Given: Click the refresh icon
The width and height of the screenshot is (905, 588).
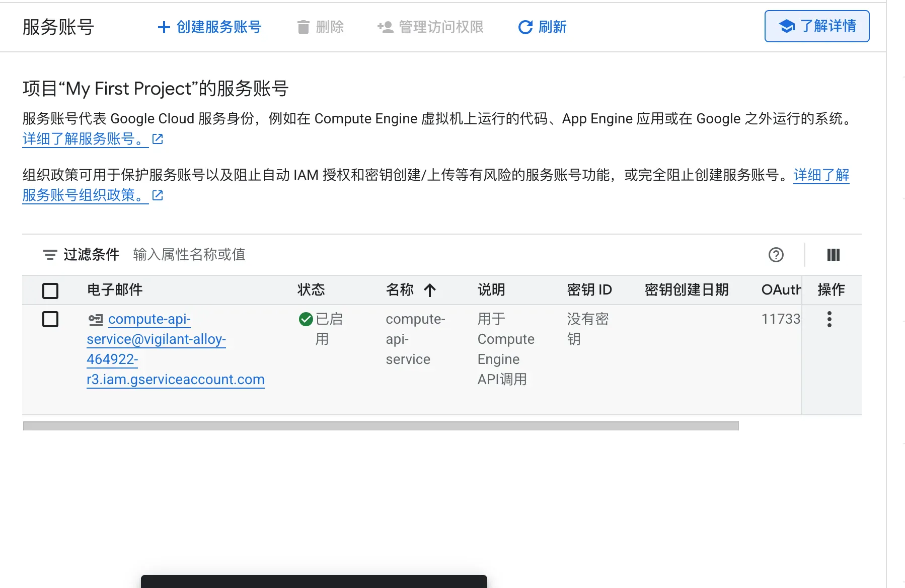Looking at the screenshot, I should click(x=524, y=27).
